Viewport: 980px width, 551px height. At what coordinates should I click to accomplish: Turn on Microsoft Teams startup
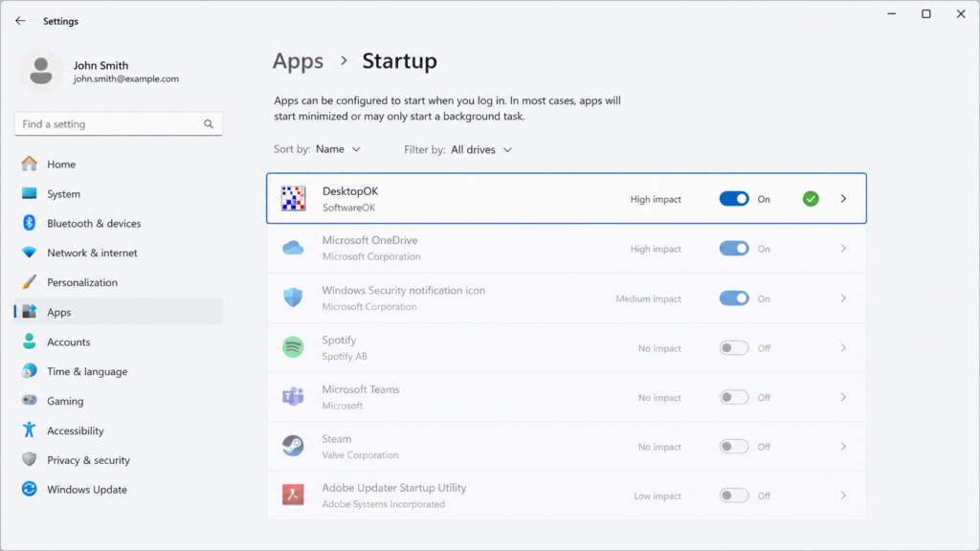coord(734,397)
